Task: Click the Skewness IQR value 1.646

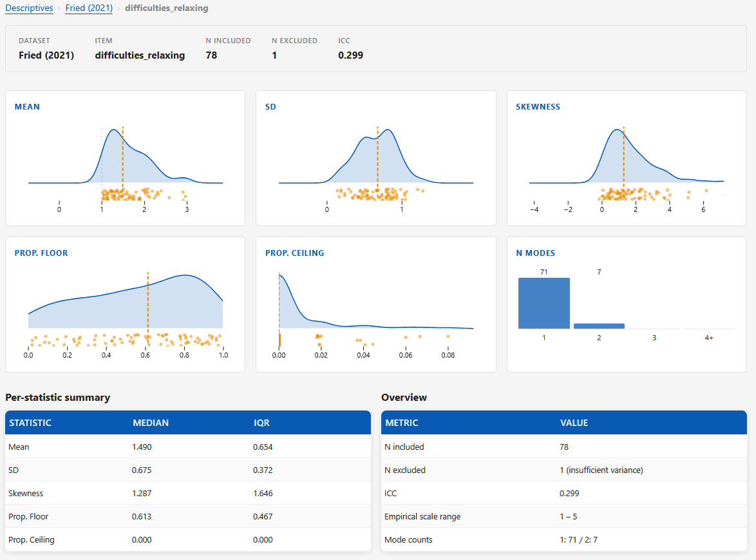Action: click(x=263, y=494)
